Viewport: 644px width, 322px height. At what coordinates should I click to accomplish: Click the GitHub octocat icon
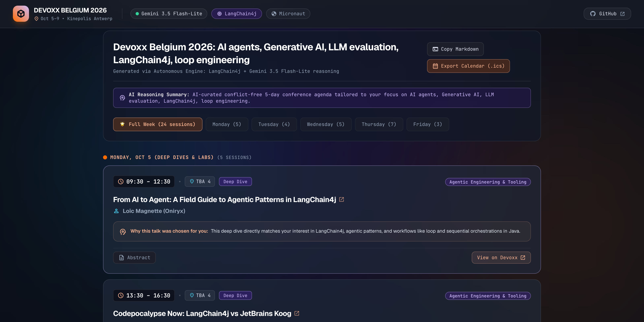tap(593, 14)
